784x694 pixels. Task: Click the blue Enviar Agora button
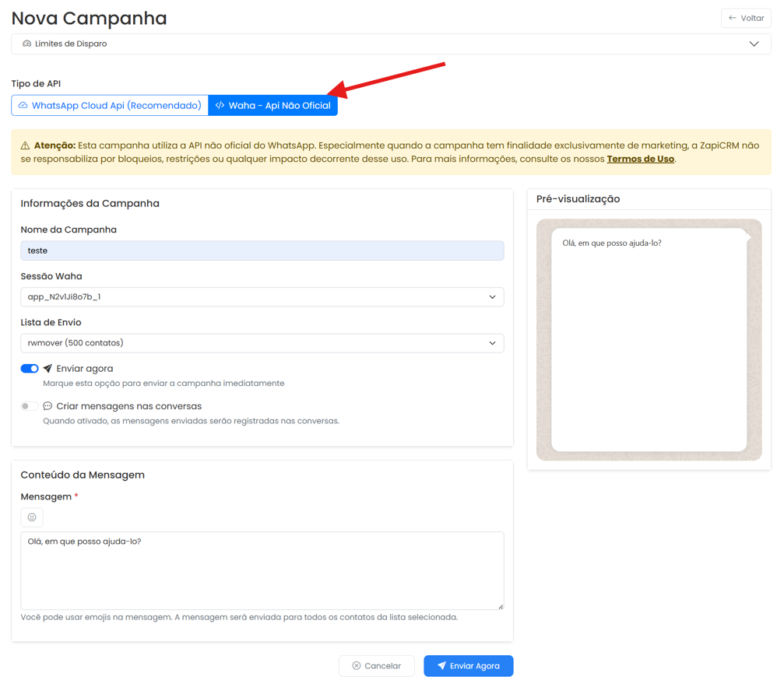pos(469,665)
